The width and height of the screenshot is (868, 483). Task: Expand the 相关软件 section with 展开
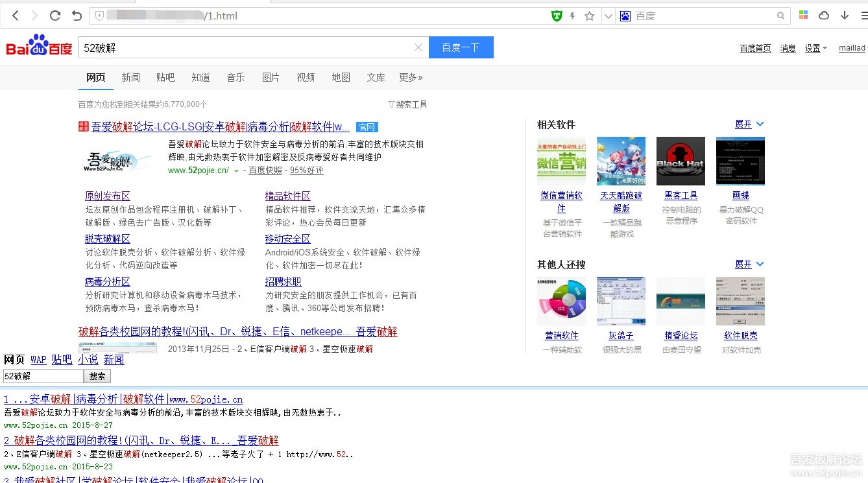[x=749, y=124]
